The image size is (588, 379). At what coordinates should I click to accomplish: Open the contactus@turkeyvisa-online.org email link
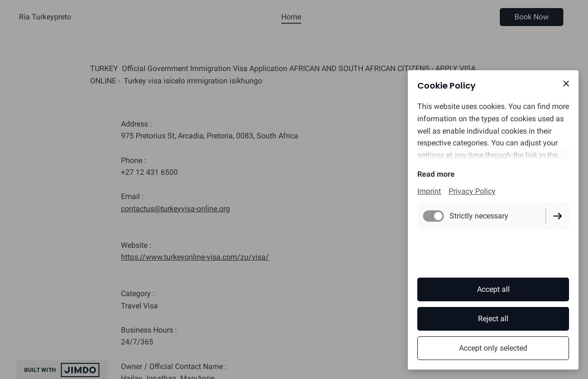point(175,209)
